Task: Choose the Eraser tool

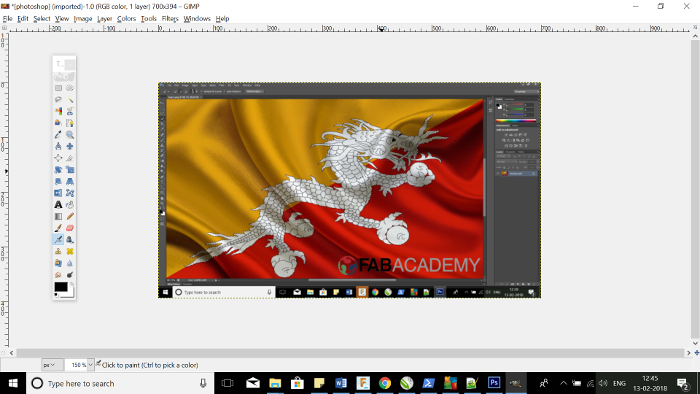Action: point(70,228)
